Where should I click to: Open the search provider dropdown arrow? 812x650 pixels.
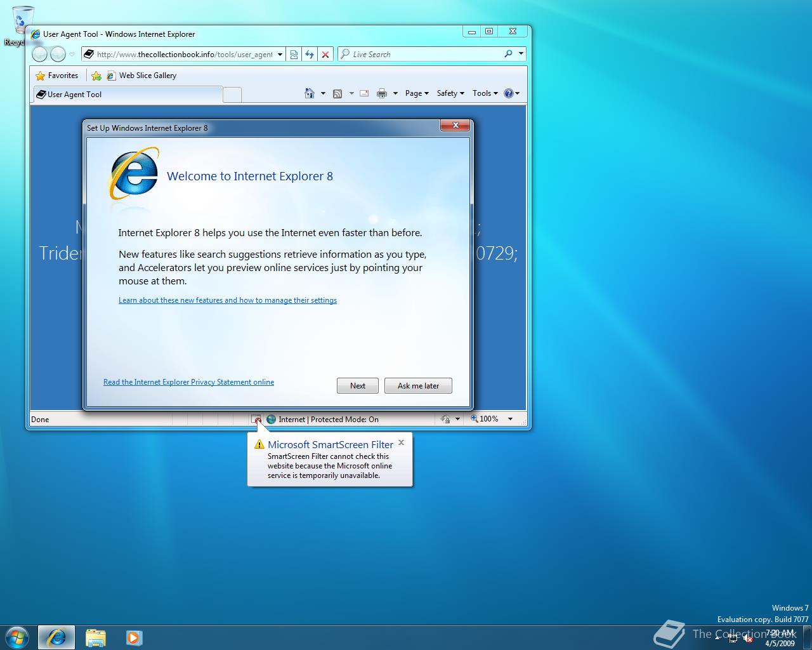[x=521, y=54]
